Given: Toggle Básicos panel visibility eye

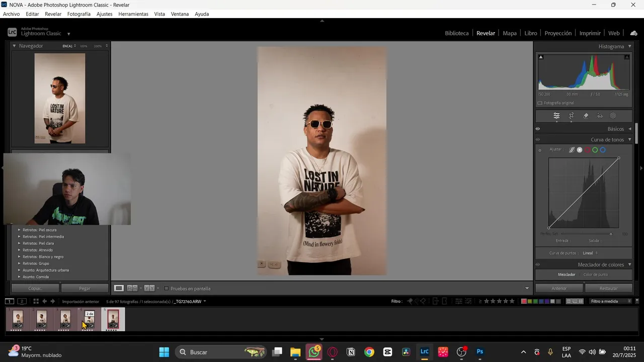Looking at the screenshot, I should (537, 129).
